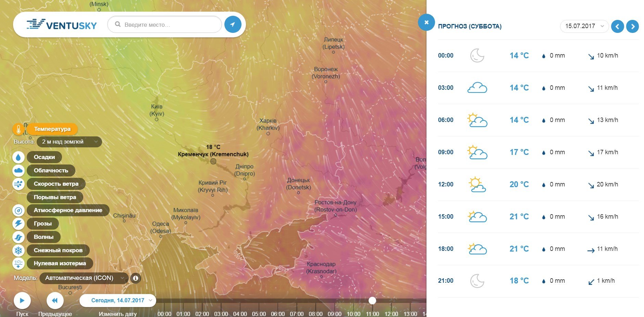Image resolution: width=644 pixels, height=317 pixels.
Task: Open the forecast date 15.07.2017 dropdown
Action: click(584, 26)
